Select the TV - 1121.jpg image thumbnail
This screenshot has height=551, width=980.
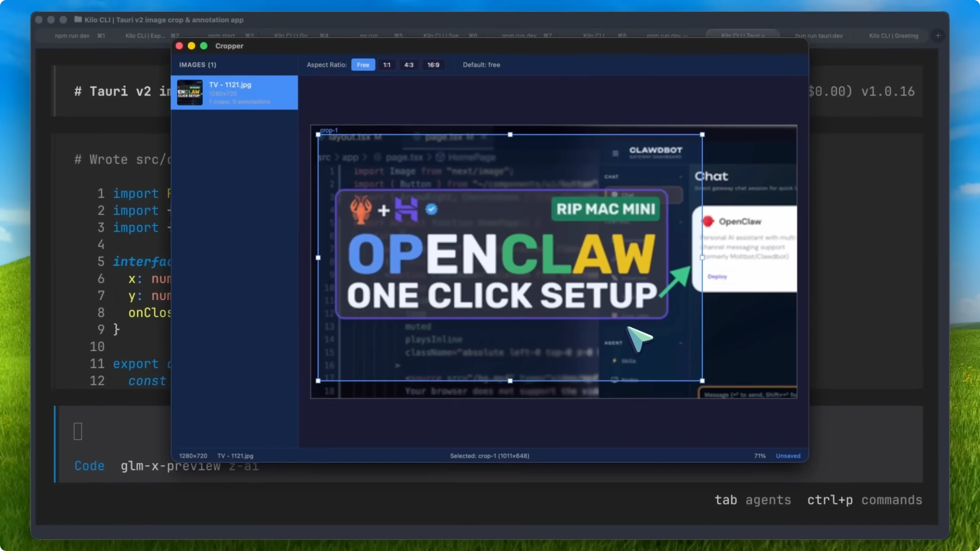[x=234, y=92]
